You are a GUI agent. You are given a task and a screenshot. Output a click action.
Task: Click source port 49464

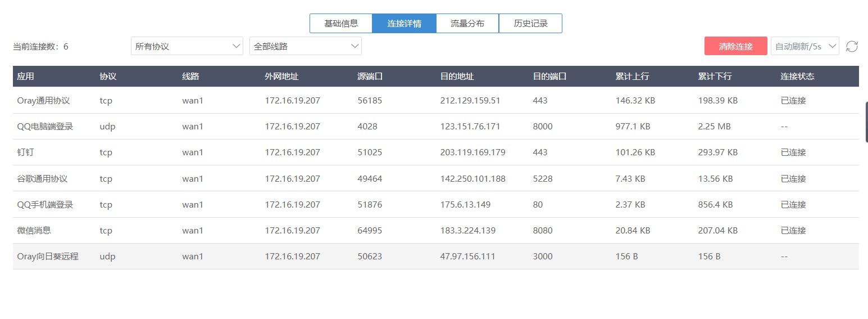click(x=370, y=178)
